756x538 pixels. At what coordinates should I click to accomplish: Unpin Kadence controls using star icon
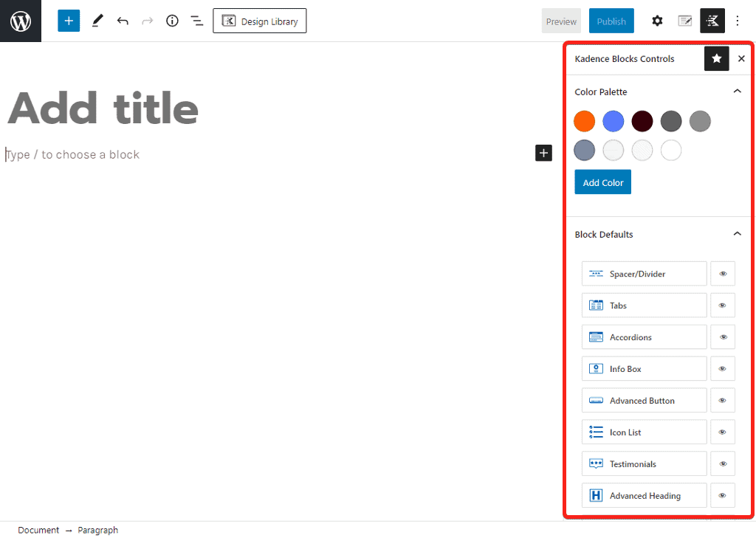coord(716,58)
